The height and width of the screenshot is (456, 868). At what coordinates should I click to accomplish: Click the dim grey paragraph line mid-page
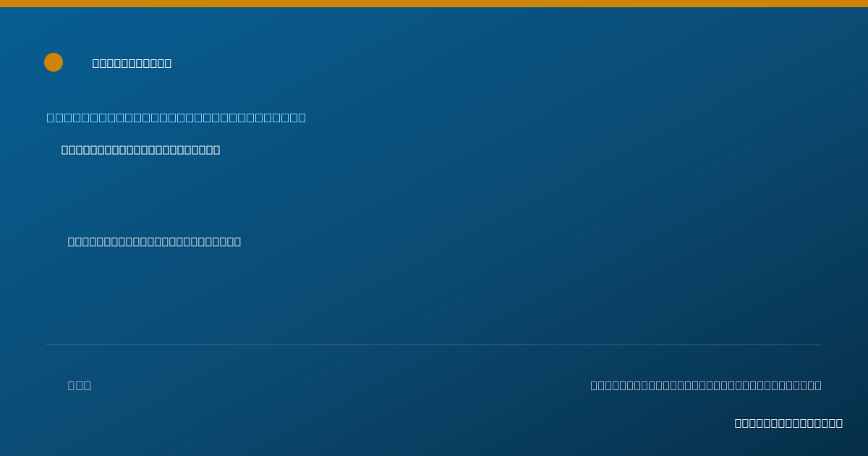[154, 241]
